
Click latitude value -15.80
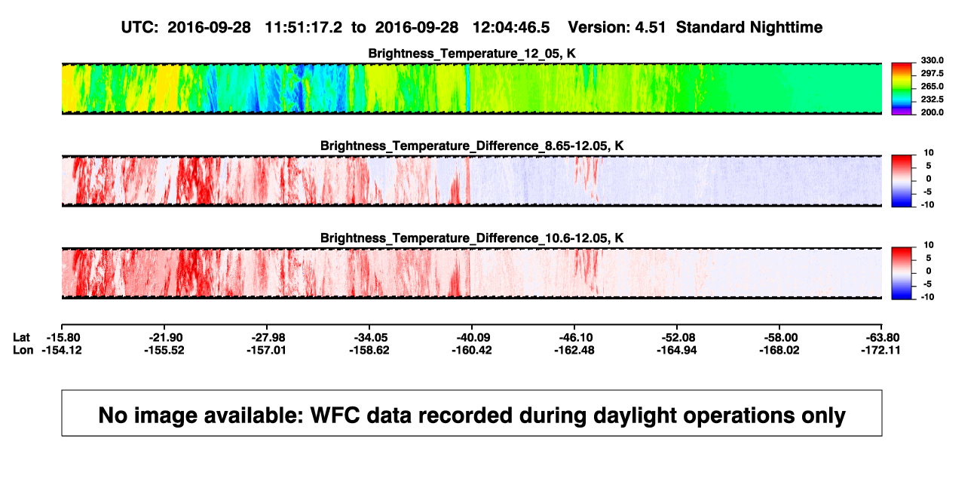click(62, 337)
